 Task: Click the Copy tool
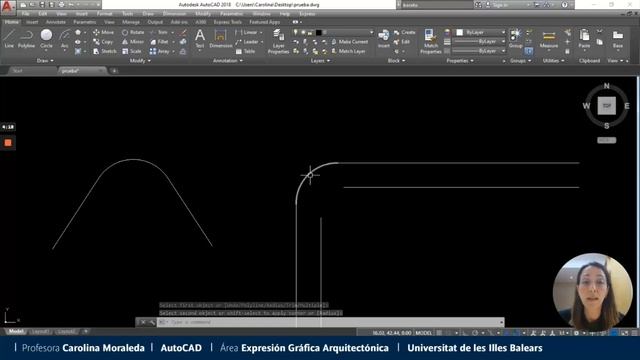pyautogui.click(x=103, y=42)
